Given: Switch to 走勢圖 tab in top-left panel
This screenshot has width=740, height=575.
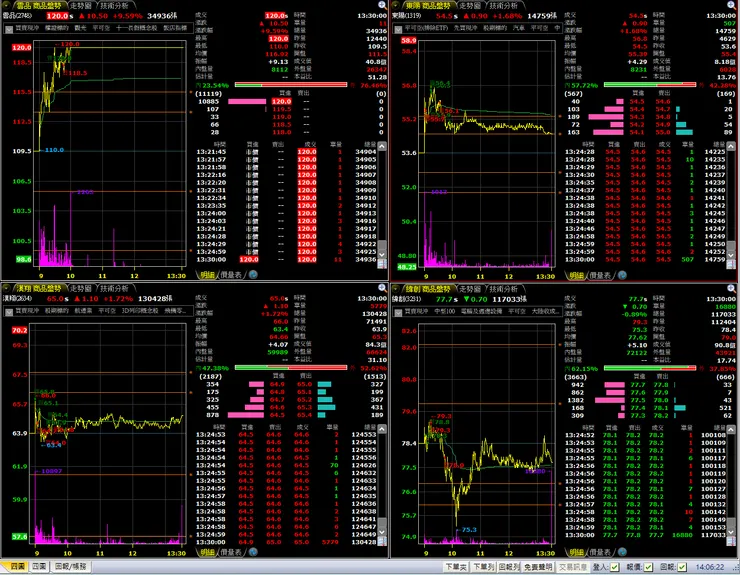Looking at the screenshot, I should [81, 6].
